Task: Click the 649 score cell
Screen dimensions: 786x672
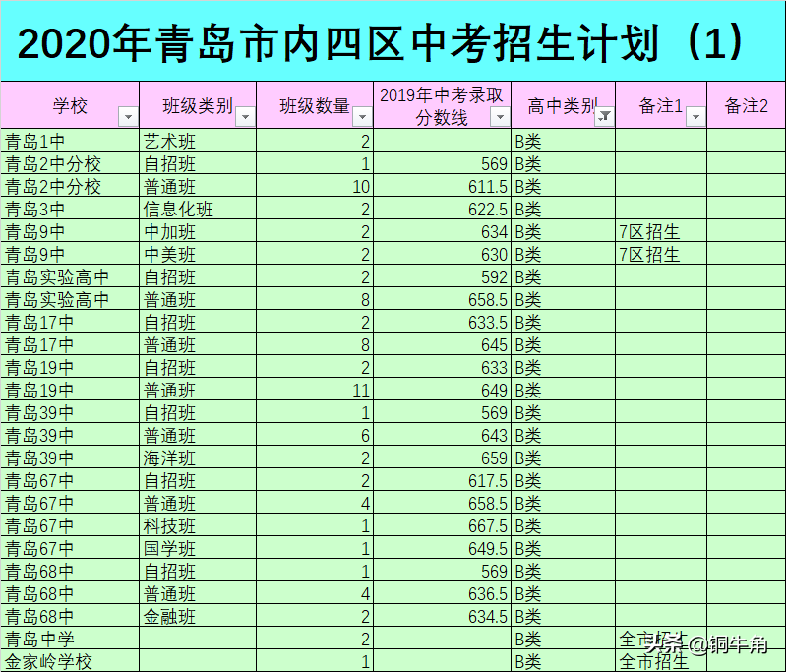Action: (x=442, y=391)
